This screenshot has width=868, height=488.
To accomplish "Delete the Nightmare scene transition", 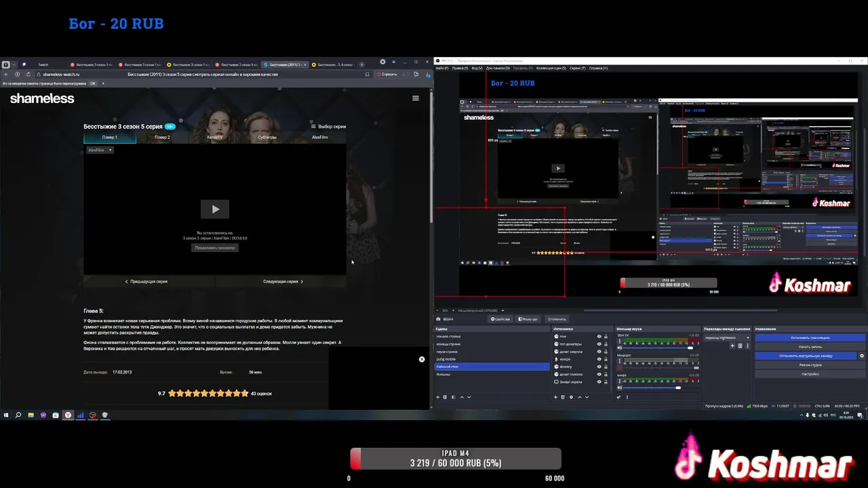I will (740, 346).
